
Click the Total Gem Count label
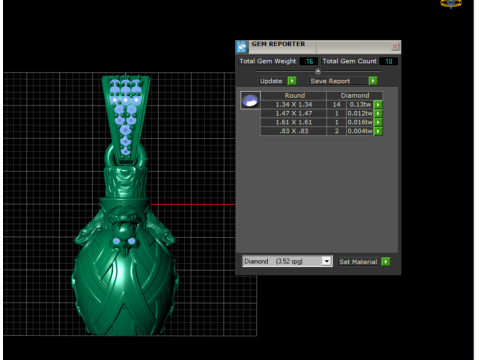click(349, 61)
